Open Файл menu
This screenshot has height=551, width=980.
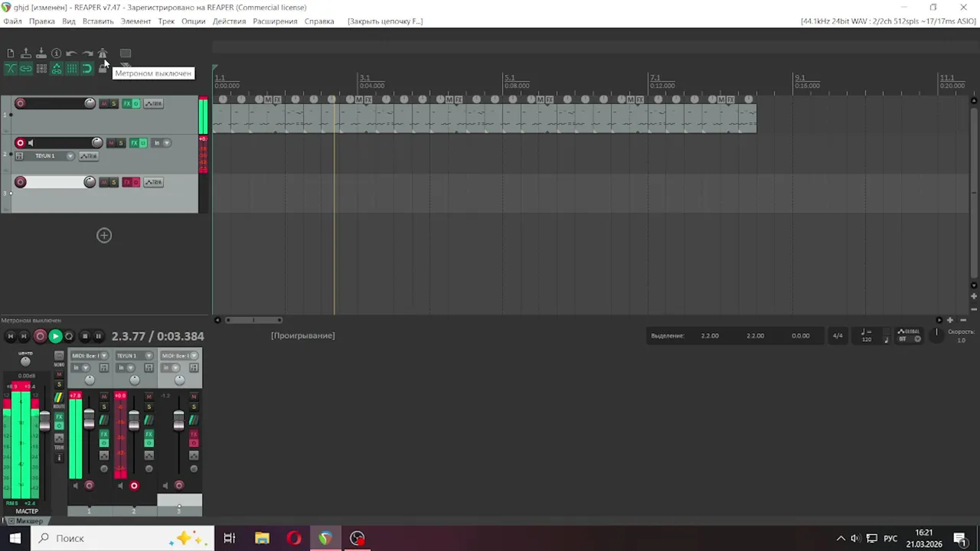tap(13, 21)
